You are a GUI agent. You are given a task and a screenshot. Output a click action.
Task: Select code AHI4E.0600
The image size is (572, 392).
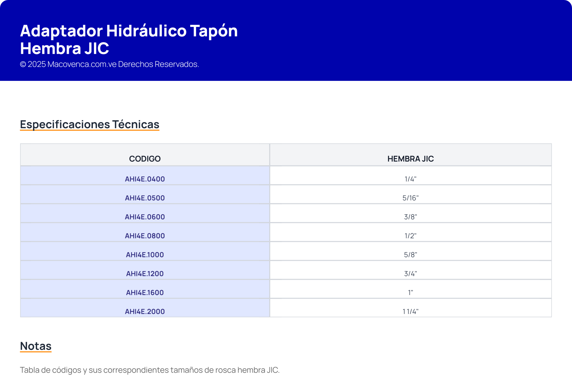pos(145,217)
